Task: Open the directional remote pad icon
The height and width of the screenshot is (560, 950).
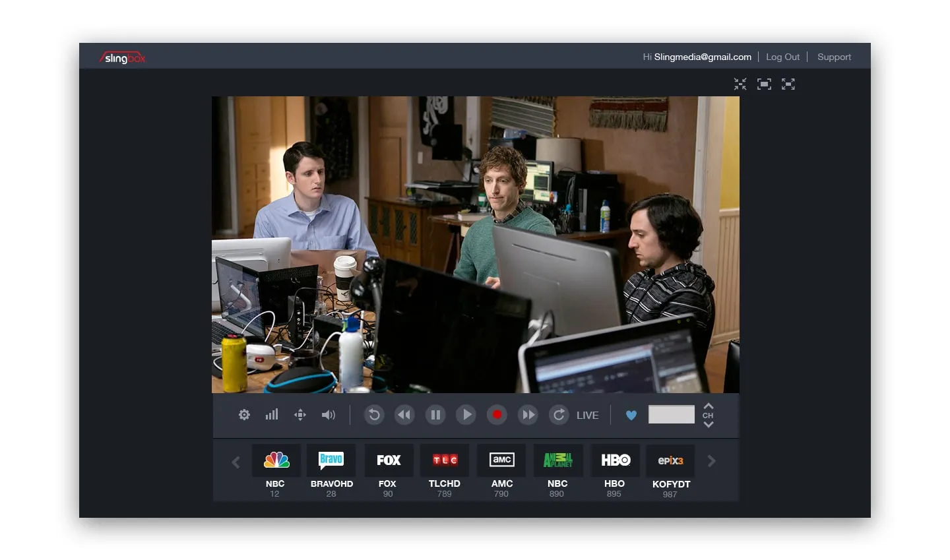Action: pyautogui.click(x=300, y=415)
